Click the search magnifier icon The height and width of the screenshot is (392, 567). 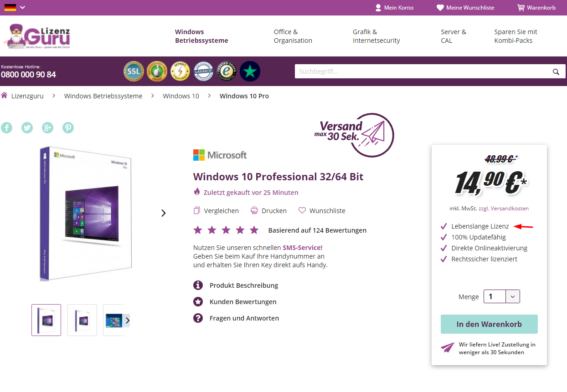(556, 71)
